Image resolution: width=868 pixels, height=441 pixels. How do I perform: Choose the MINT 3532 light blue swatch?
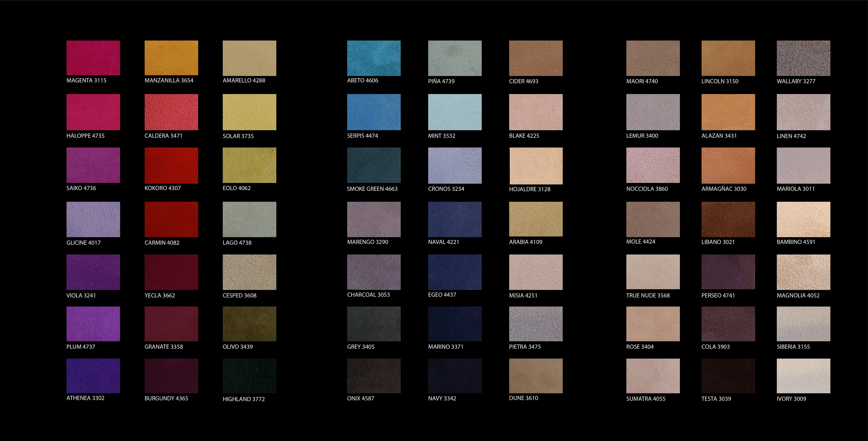455,112
